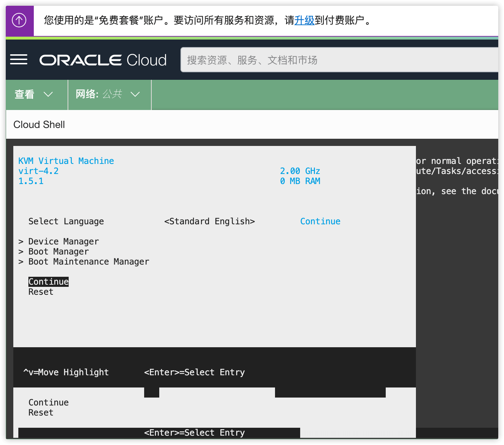
Task: Click the blue Continue help text
Action: pyautogui.click(x=320, y=221)
